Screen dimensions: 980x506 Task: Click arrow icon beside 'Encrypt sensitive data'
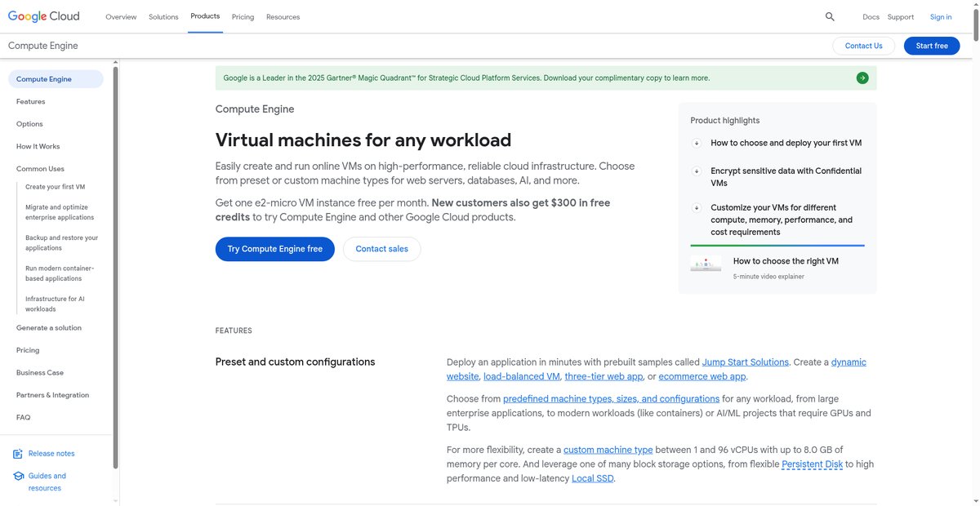697,171
